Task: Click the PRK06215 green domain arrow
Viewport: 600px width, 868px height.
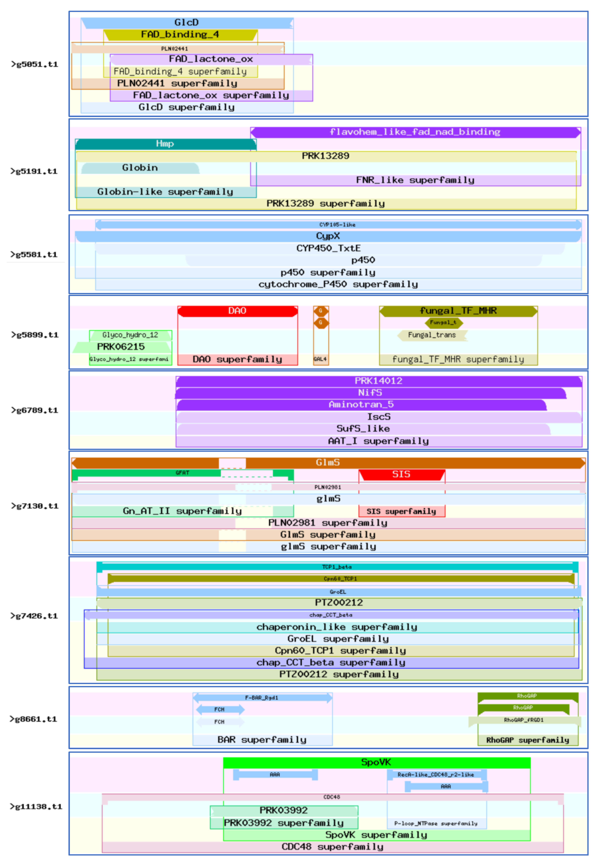Action: pos(121,347)
